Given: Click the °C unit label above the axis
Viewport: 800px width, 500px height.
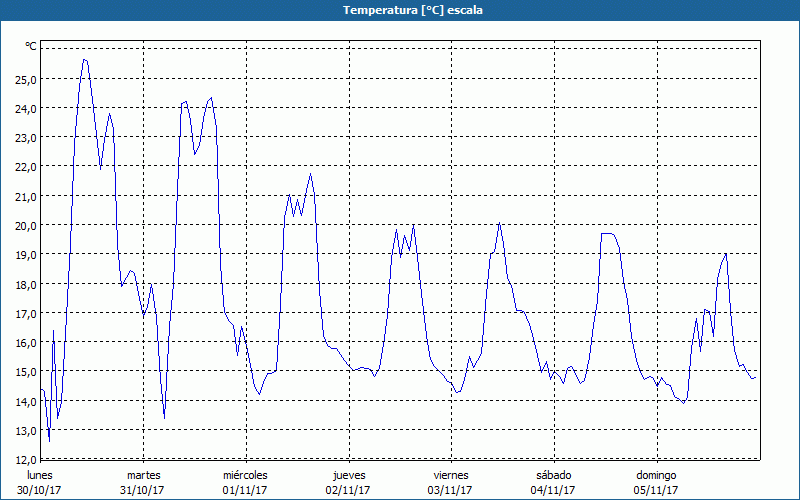Looking at the screenshot, I should click(x=31, y=46).
